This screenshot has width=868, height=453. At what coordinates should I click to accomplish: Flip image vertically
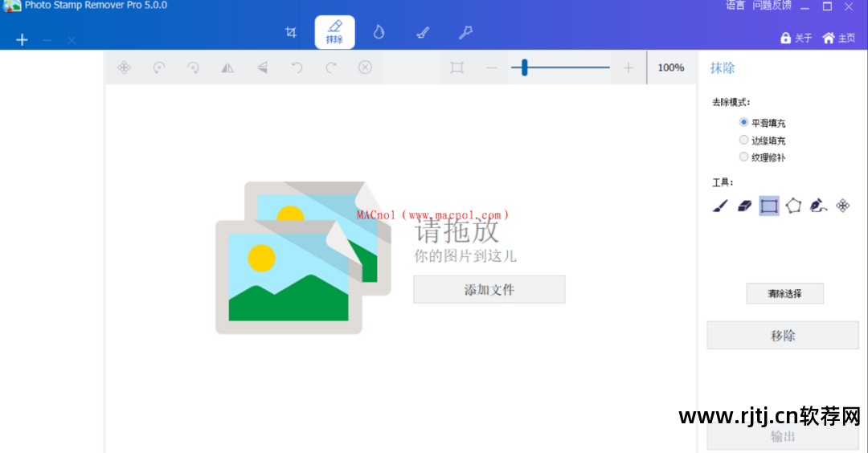point(262,67)
